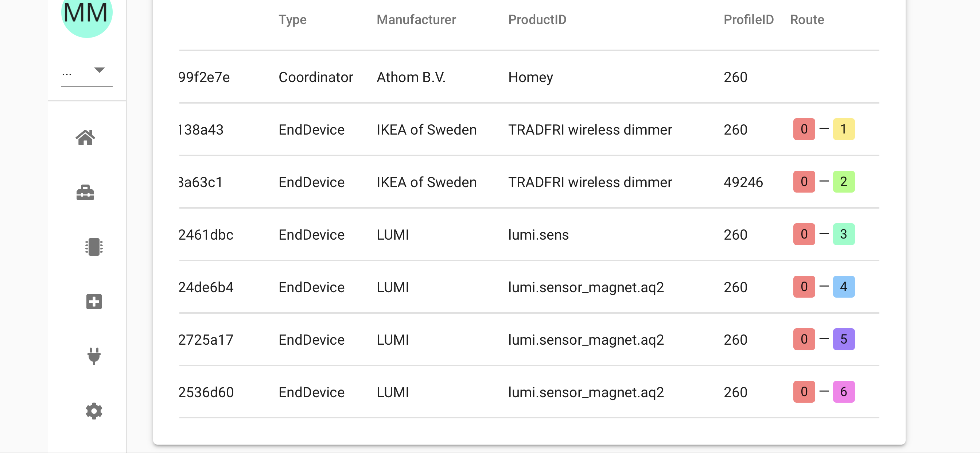Image resolution: width=980 pixels, height=453 pixels.
Task: Click the plus box icon in sidebar
Action: [94, 302]
